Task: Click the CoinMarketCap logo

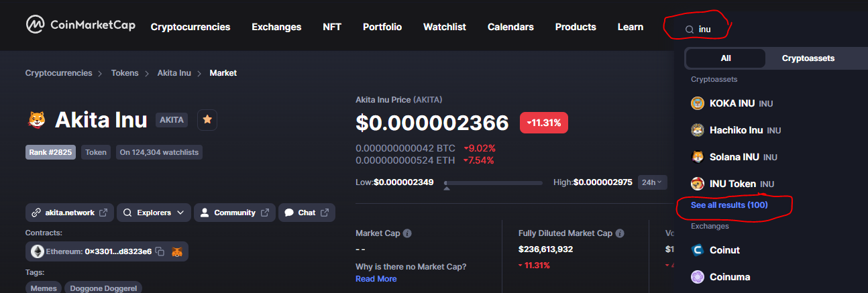Action: [x=80, y=25]
